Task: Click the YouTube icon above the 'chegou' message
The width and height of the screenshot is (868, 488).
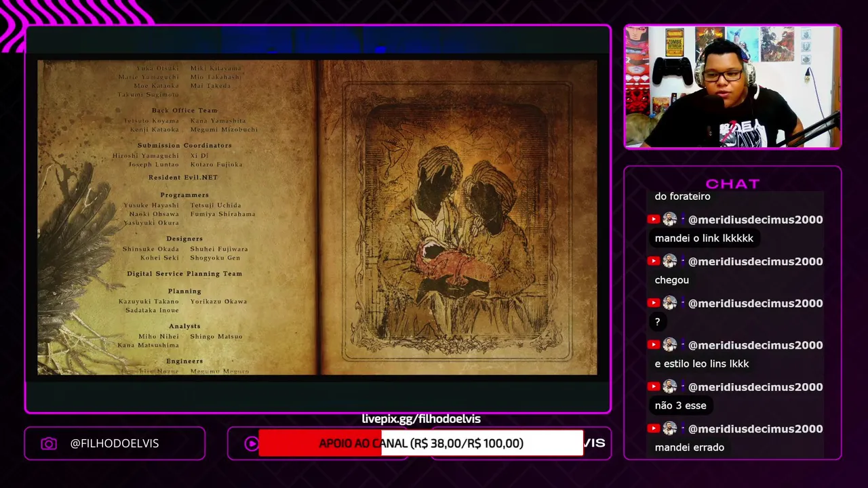Action: tap(653, 261)
